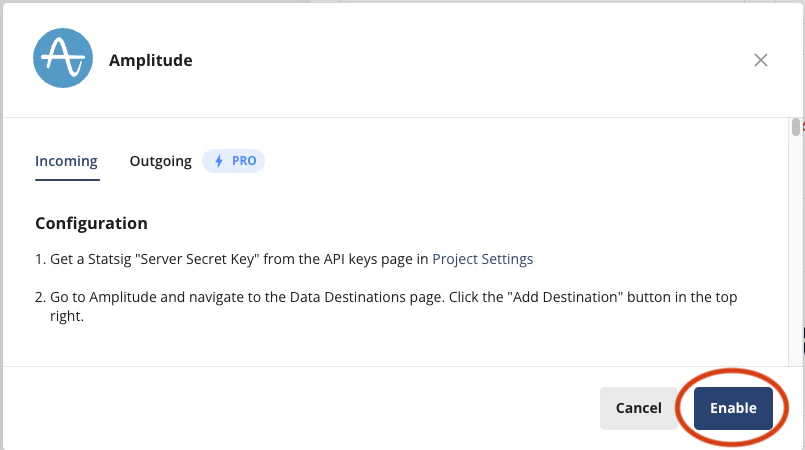Screen dimensions: 805x450
Task: Open the Outgoing tab
Action: click(x=160, y=161)
